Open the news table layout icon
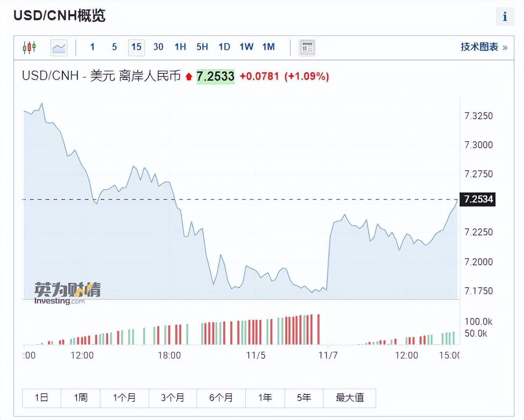Image resolution: width=524 pixels, height=420 pixels. tap(307, 47)
